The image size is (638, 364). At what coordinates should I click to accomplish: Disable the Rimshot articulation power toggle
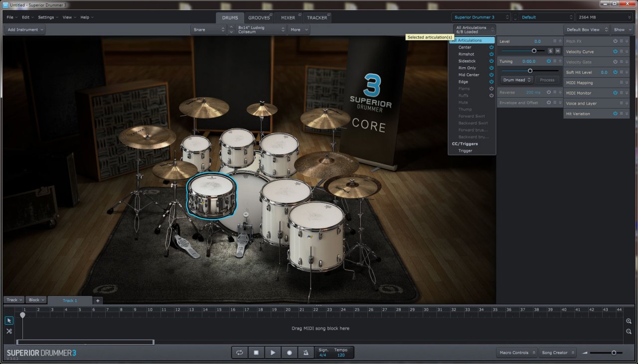click(x=491, y=54)
